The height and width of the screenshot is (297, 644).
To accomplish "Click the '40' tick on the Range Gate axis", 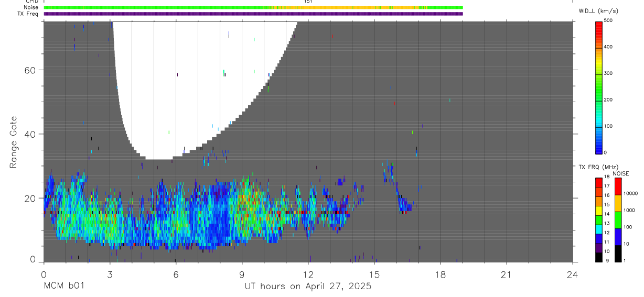I will click(x=30, y=134).
